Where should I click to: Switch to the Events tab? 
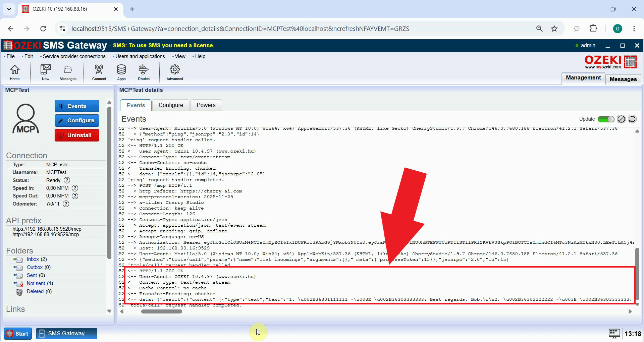coord(136,105)
